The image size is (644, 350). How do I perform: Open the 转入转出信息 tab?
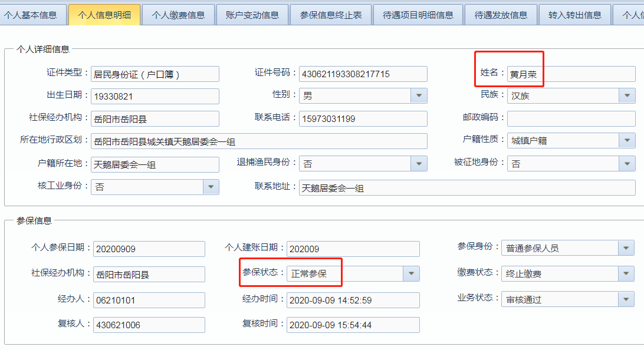[574, 15]
